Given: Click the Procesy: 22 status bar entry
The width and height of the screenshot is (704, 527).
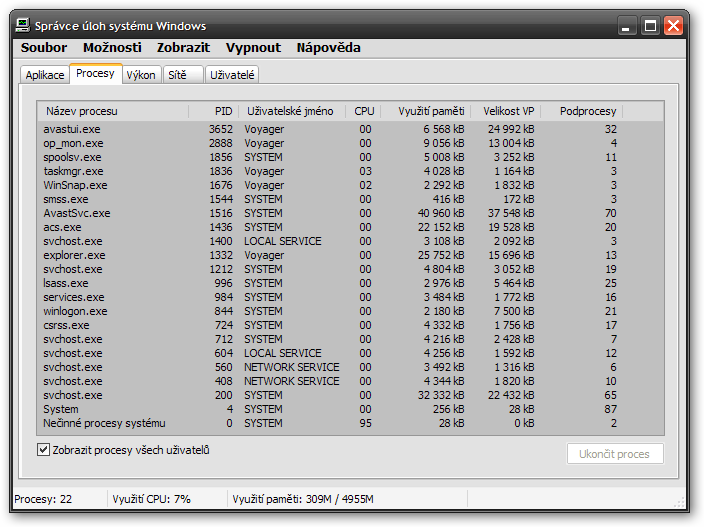Looking at the screenshot, I should coord(43,499).
